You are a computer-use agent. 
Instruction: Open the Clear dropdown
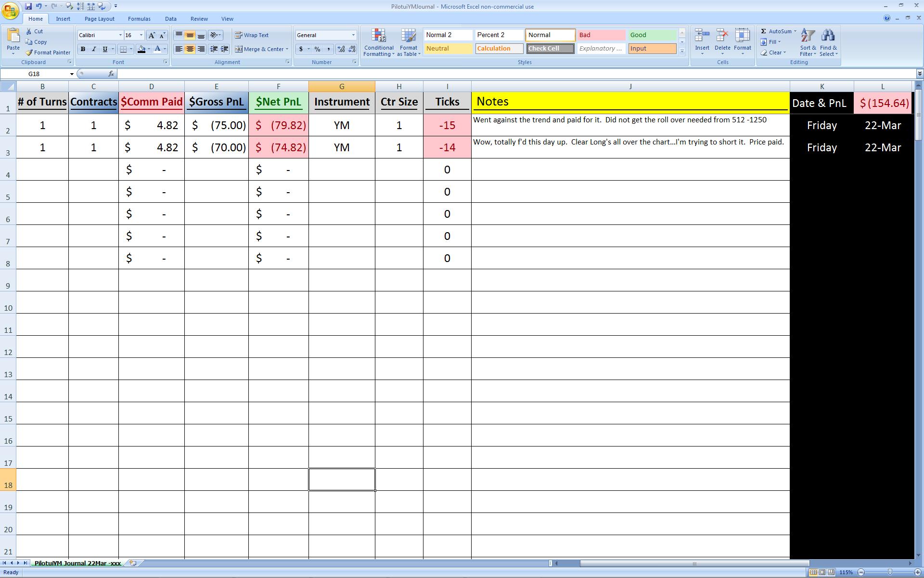pyautogui.click(x=773, y=53)
